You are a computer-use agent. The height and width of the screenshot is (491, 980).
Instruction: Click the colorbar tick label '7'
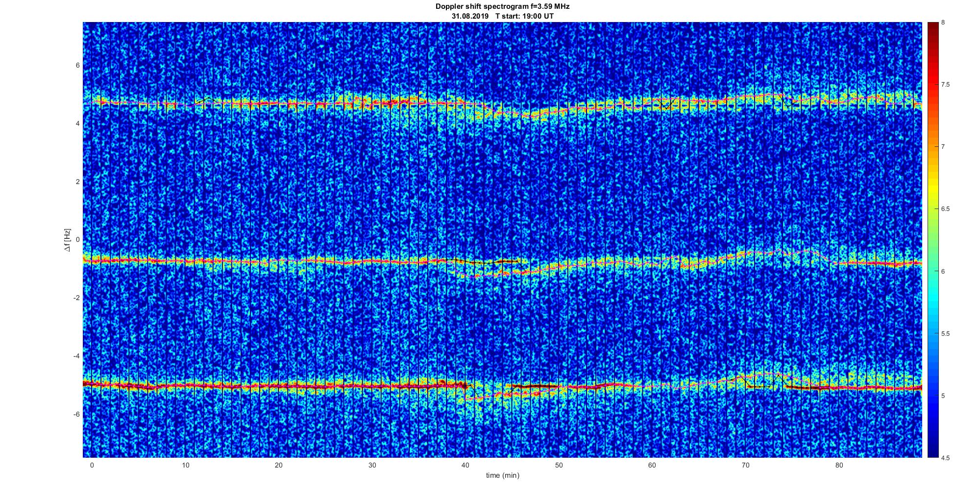click(943, 147)
